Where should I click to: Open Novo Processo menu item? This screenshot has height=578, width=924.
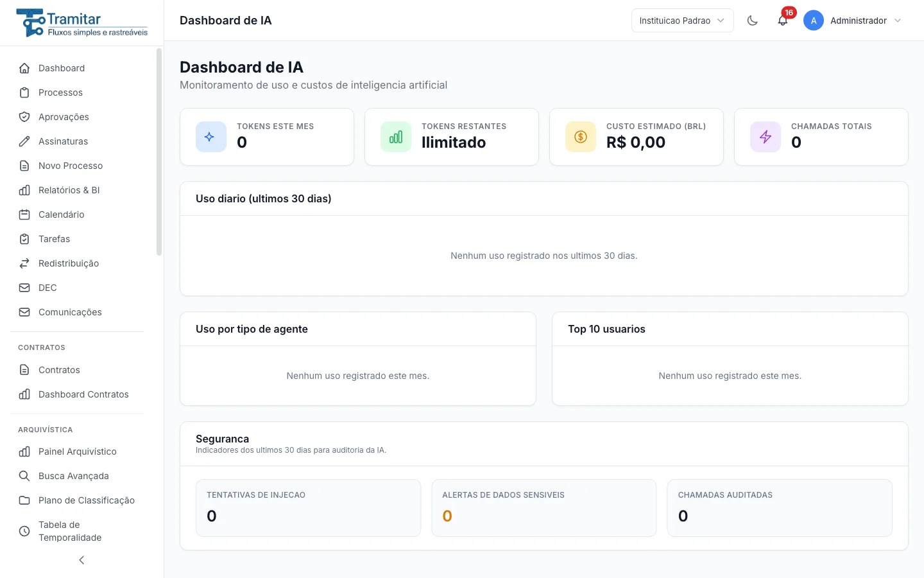tap(77, 166)
